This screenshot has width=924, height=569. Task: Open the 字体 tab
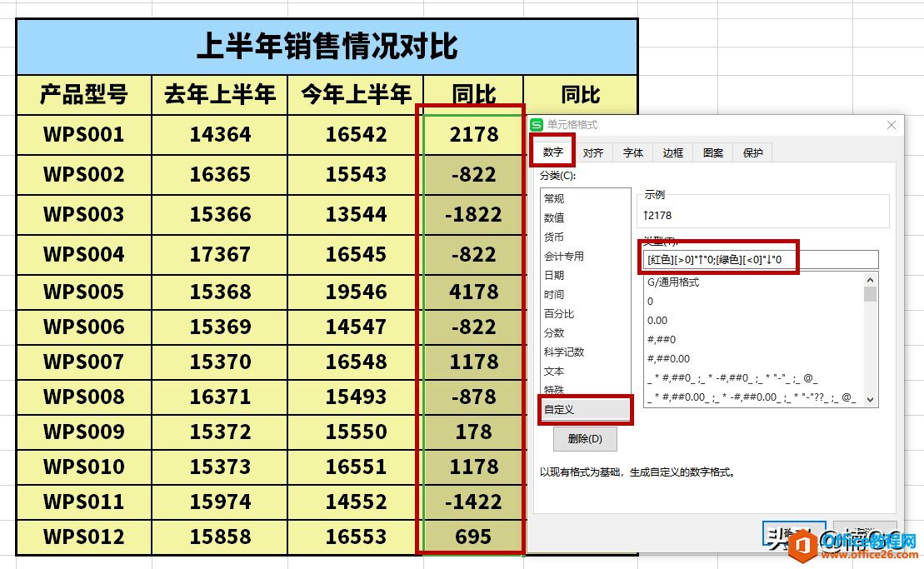[633, 153]
